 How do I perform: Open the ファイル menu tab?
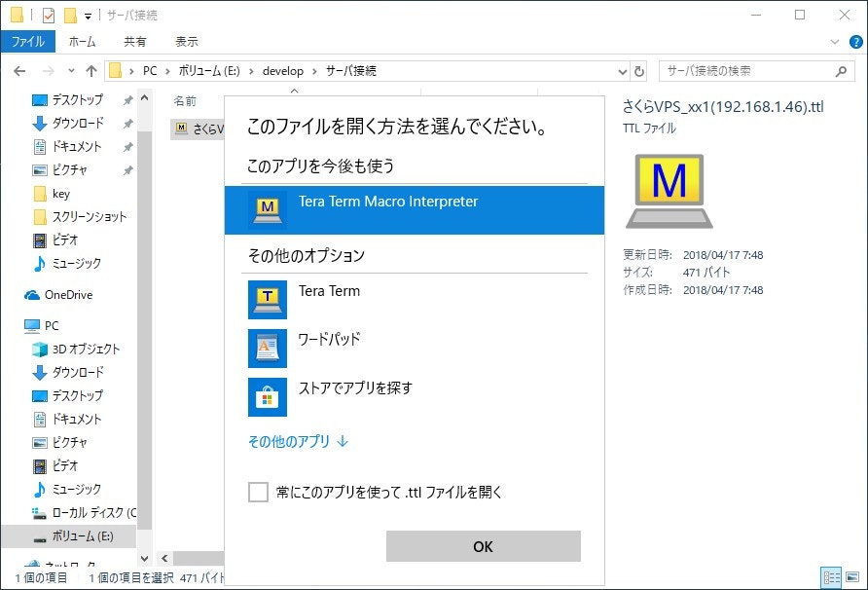[x=27, y=42]
